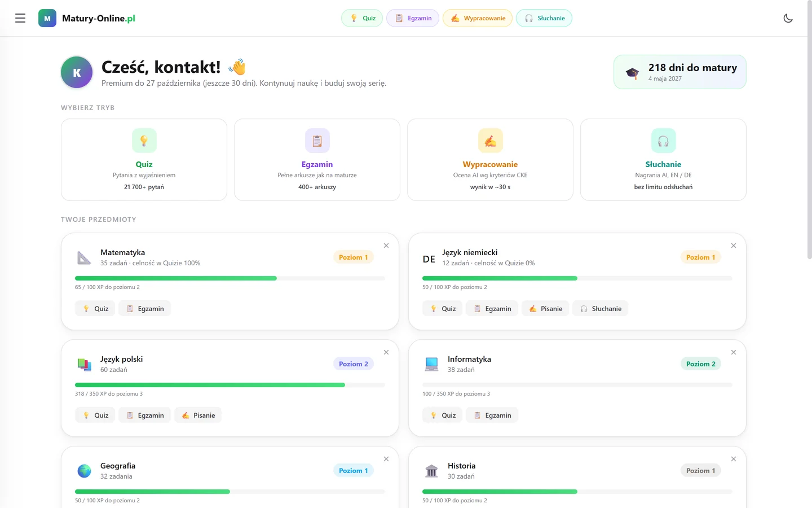Click the Język polski XP progress bar
812x508 pixels.
[x=230, y=385]
